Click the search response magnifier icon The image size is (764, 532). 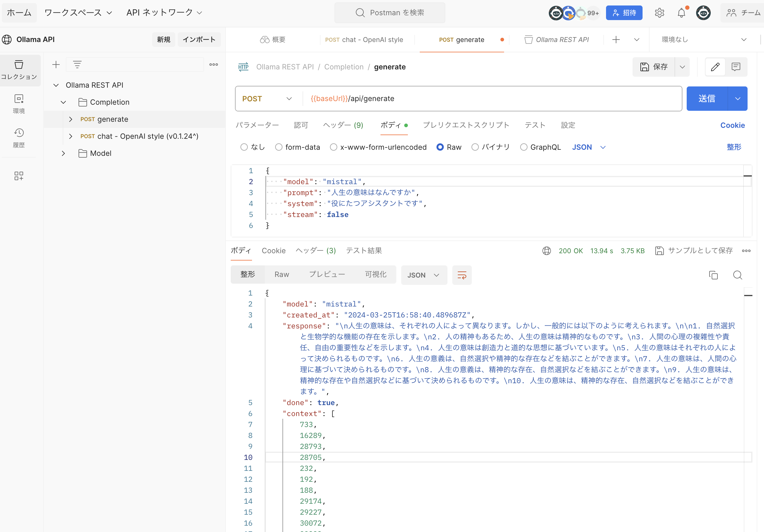[738, 275]
